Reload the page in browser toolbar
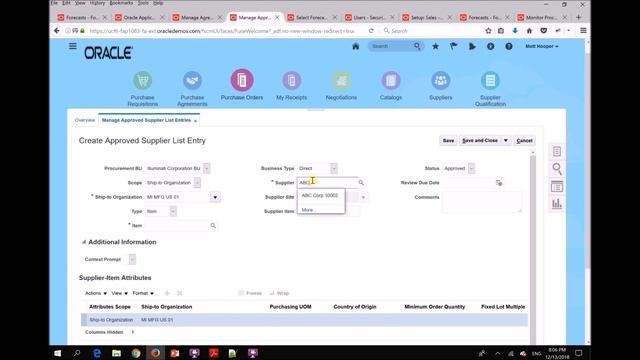The image size is (640, 360). click(x=371, y=31)
